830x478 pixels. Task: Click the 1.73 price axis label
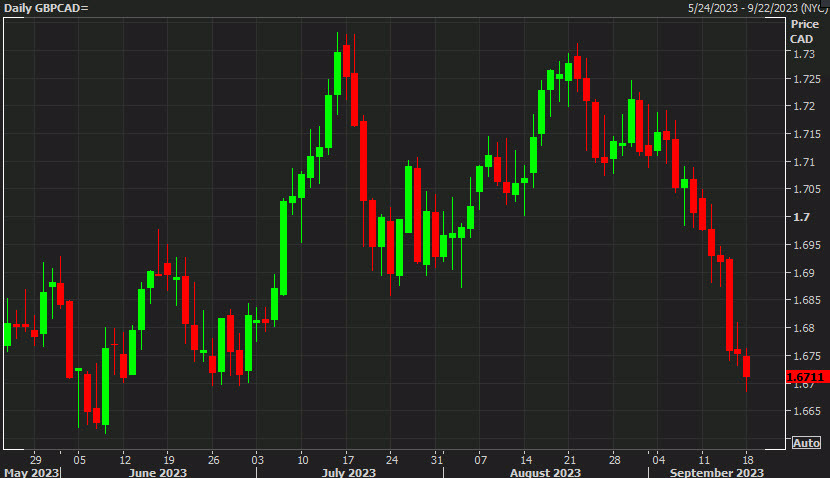tap(804, 54)
